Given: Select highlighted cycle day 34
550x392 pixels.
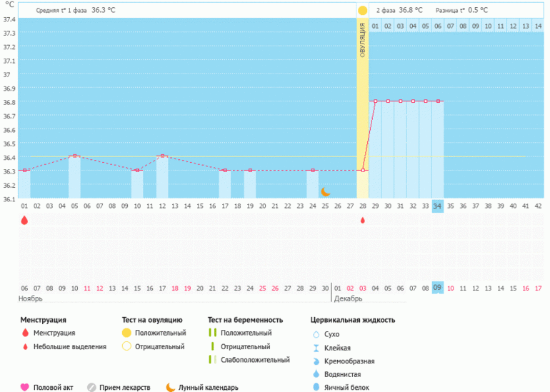Looking at the screenshot, I should pos(438,206).
